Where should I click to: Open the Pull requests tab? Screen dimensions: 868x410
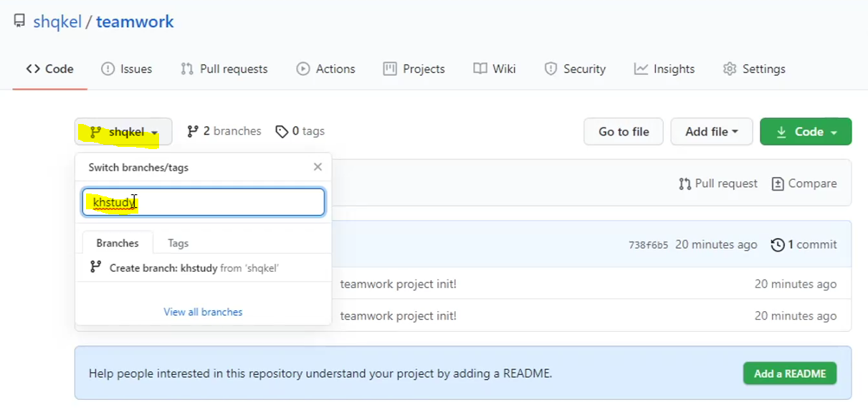point(224,69)
